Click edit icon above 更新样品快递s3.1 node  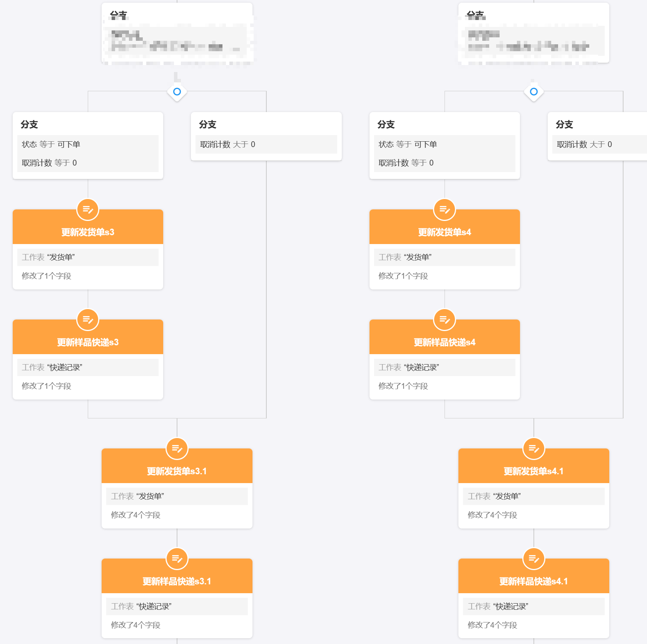point(177,559)
